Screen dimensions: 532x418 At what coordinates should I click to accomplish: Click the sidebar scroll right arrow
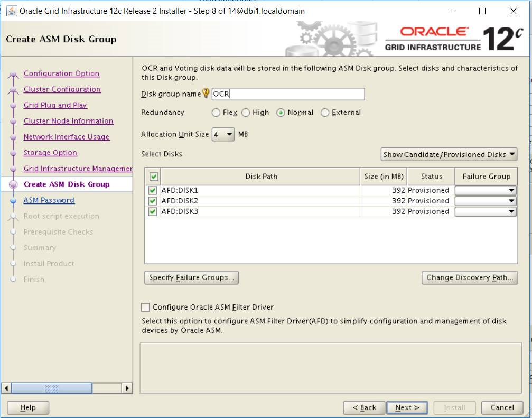coord(127,388)
